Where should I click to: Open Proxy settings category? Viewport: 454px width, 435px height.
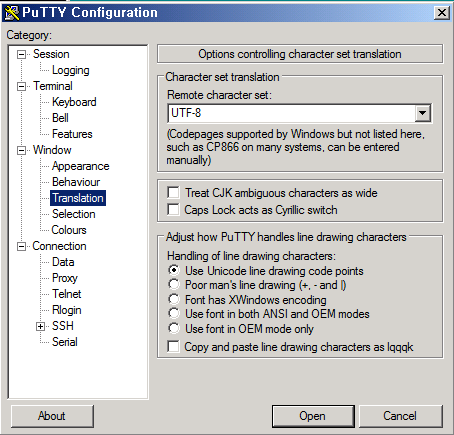click(65, 278)
